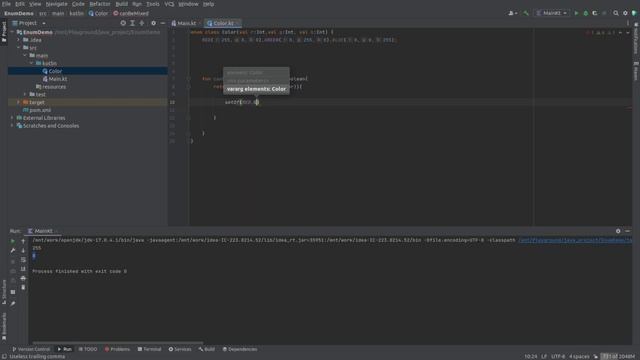Switch to the Main.kt editor tab
The height and width of the screenshot is (360, 640).
tap(187, 23)
